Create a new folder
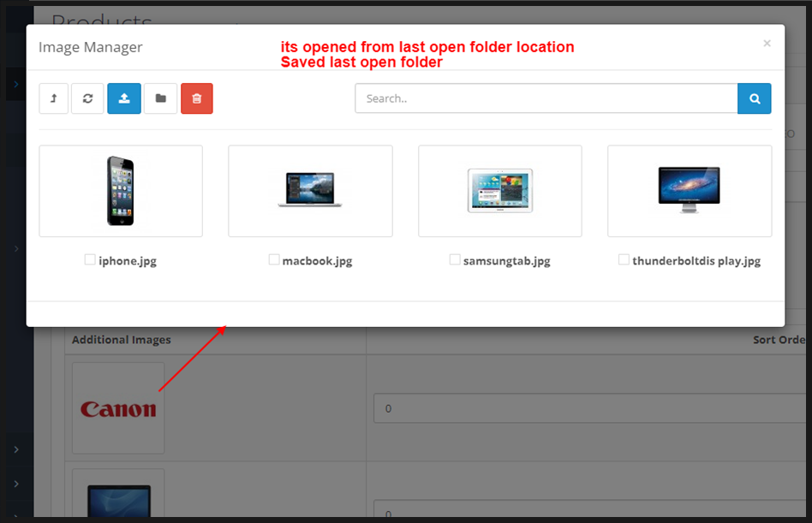Viewport: 812px width, 523px height. 160,98
